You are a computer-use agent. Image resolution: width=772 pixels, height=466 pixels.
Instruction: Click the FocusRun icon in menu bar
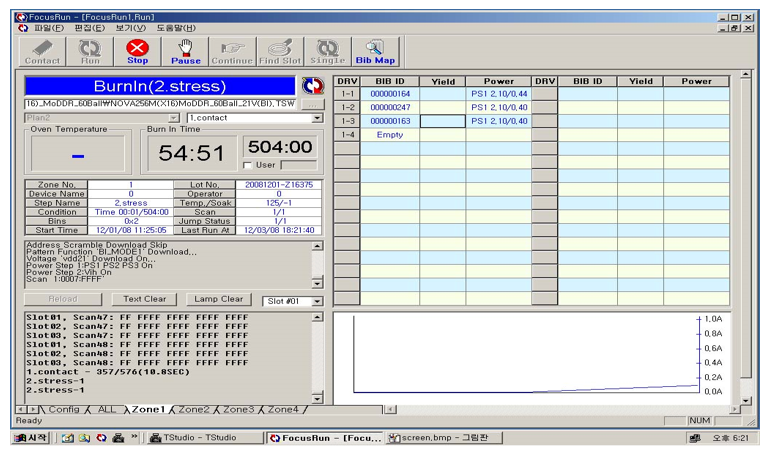pos(23,28)
